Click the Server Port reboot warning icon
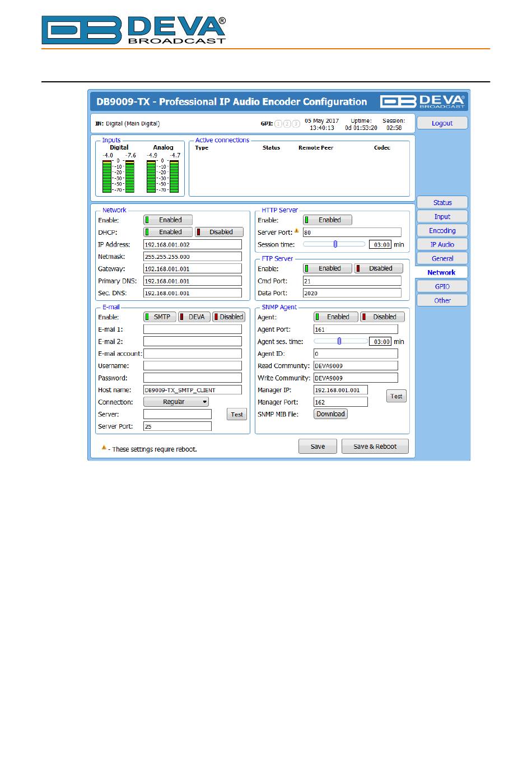Image resolution: width=532 pixels, height=762 pixels. [x=297, y=230]
